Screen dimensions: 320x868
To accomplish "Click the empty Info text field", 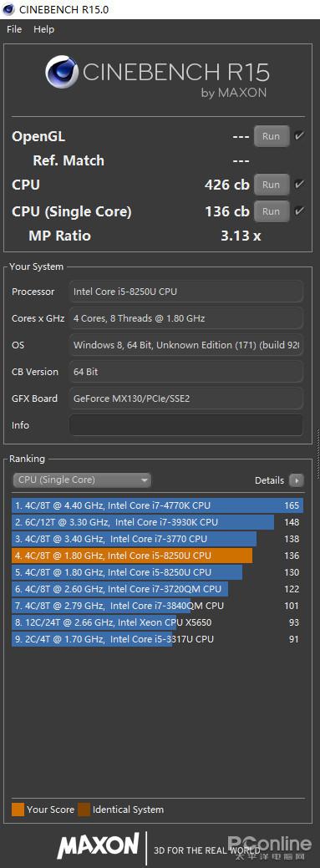I will [x=186, y=425].
